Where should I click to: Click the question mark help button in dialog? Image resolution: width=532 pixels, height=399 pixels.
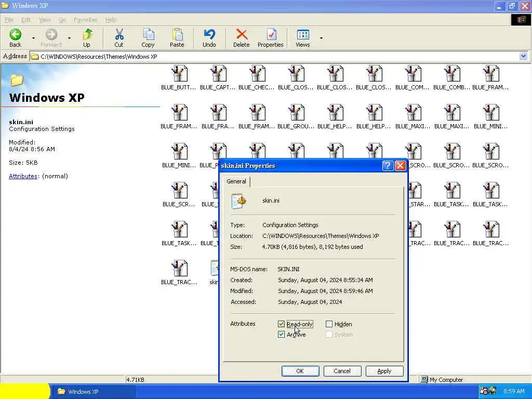coord(388,166)
